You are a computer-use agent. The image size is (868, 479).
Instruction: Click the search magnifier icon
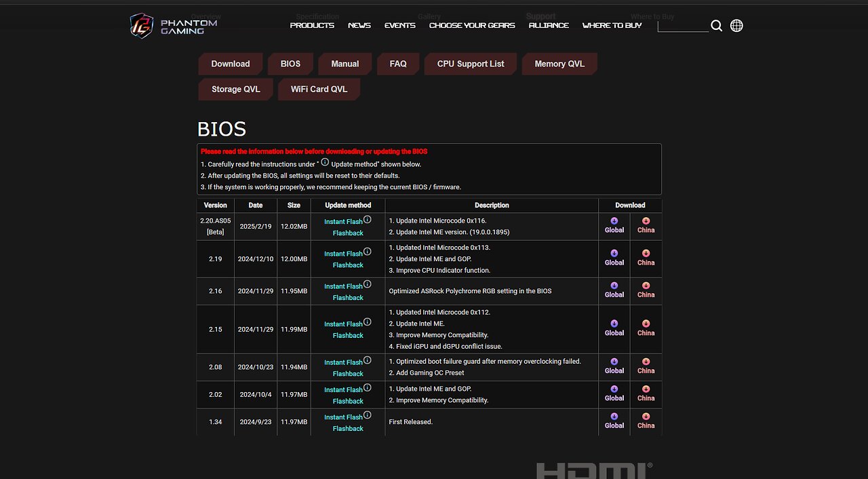pos(717,26)
